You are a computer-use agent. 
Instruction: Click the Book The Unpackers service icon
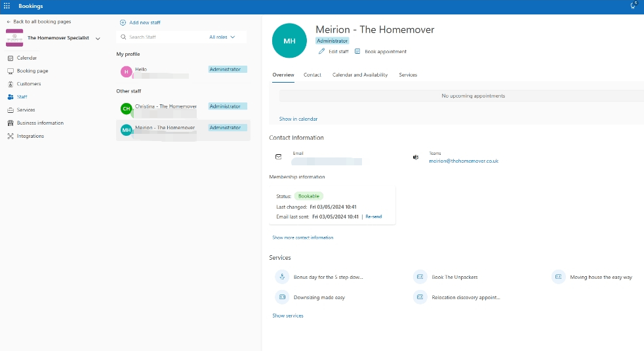click(x=420, y=277)
